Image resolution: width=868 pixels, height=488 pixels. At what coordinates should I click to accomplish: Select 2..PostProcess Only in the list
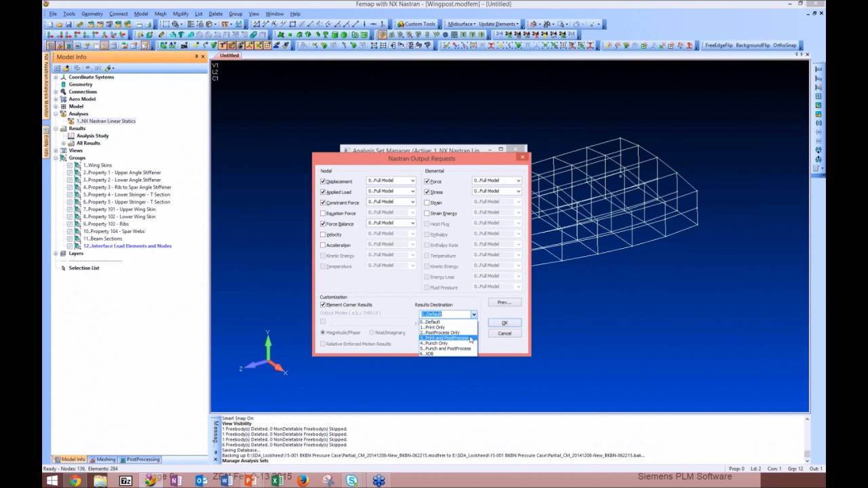(448, 333)
